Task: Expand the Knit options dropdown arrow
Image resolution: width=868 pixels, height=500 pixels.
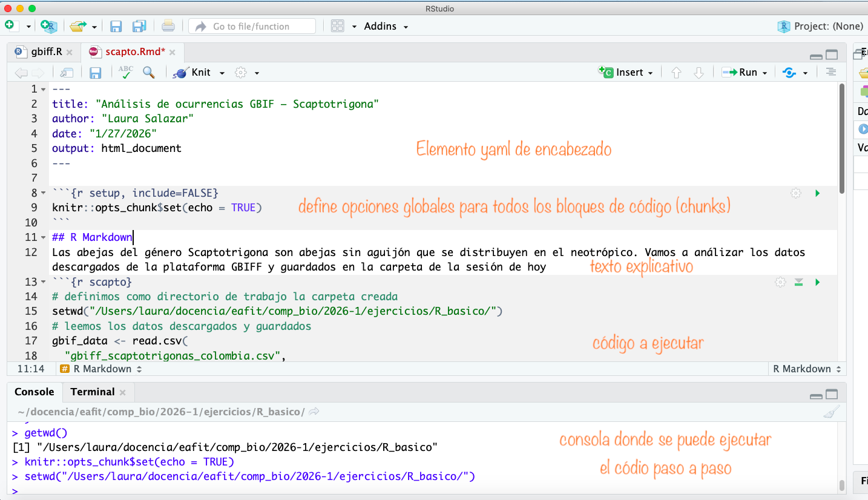Action: pos(222,73)
